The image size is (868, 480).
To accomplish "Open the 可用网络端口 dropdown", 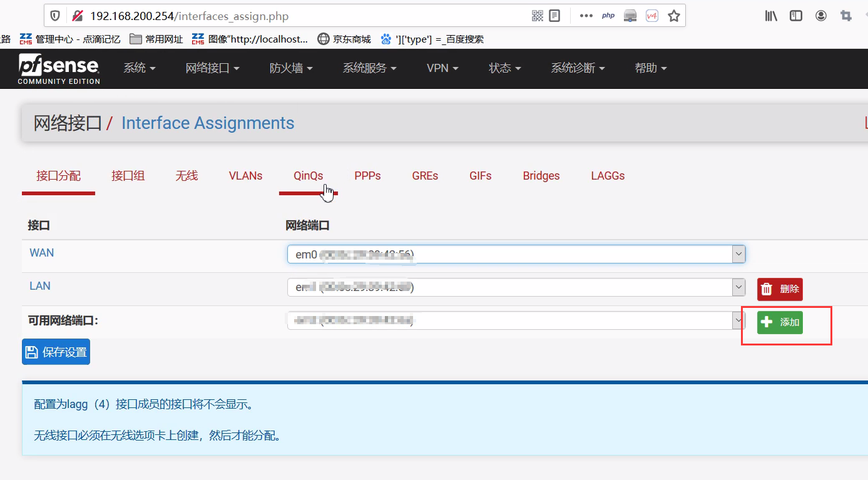I will pyautogui.click(x=516, y=320).
